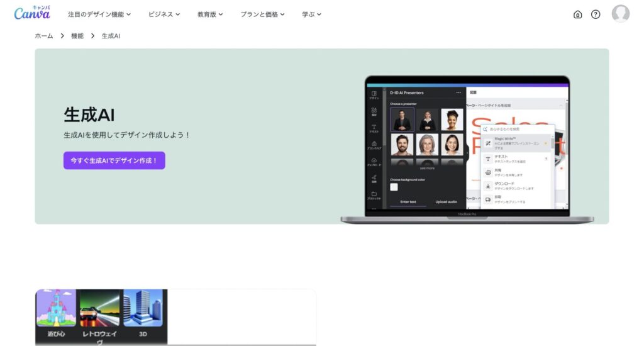Go to 機能 breadcrumb link
644x346 pixels.
(77, 36)
